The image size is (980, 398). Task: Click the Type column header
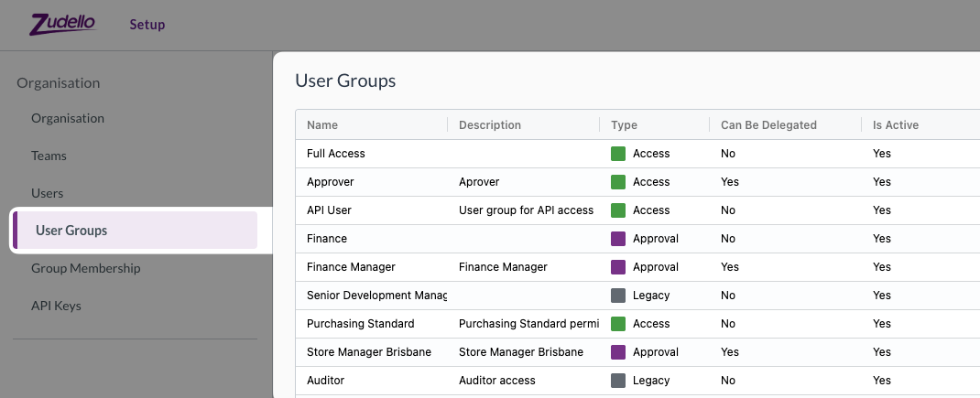point(624,125)
